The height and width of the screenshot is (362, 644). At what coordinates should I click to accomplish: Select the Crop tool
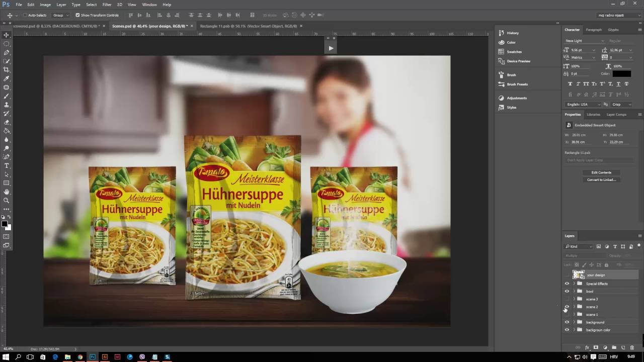tap(7, 70)
